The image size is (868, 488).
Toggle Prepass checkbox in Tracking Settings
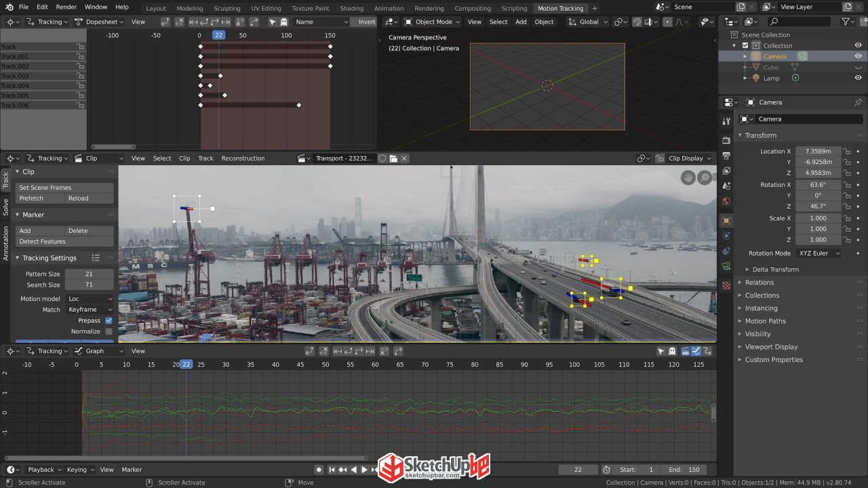(108, 321)
